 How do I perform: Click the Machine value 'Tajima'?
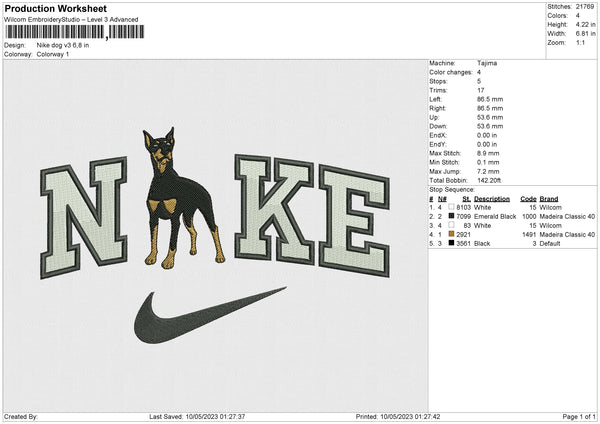(x=487, y=63)
